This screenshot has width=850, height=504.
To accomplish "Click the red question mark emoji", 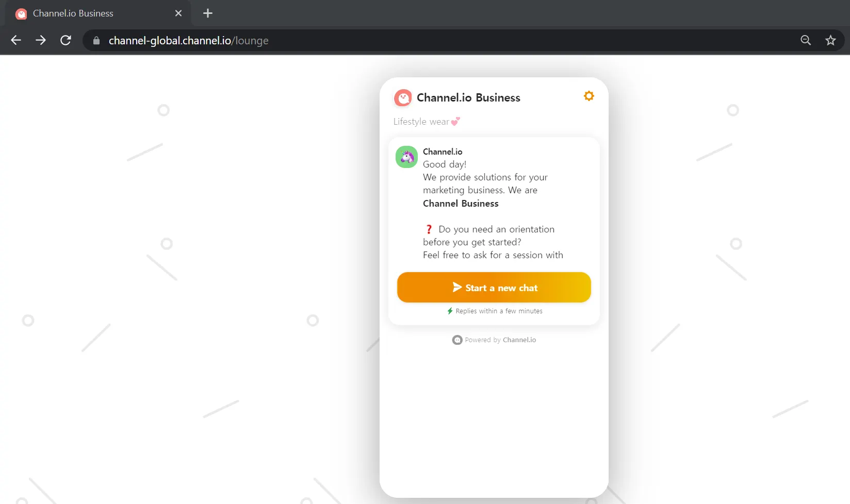I will coord(429,229).
